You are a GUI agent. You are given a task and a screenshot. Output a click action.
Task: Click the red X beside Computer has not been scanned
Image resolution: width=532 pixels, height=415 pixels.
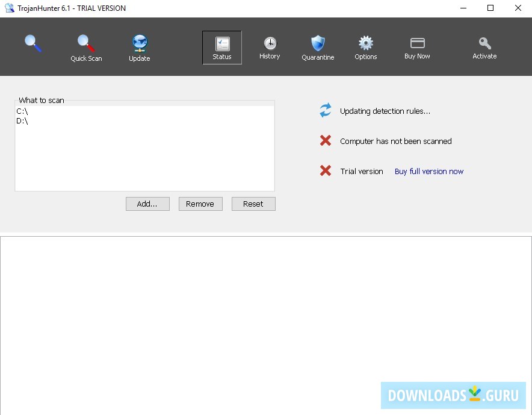pyautogui.click(x=326, y=140)
